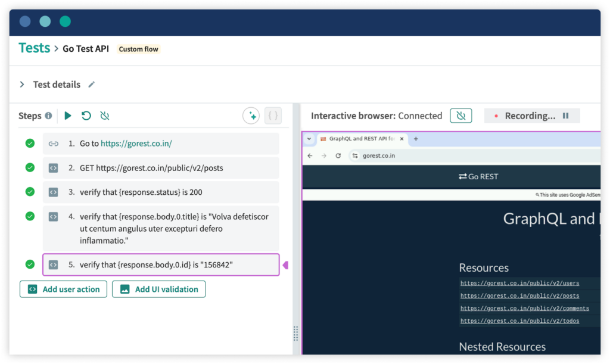The height and width of the screenshot is (364, 610).
Task: Click the Steps info icon
Action: tap(47, 116)
